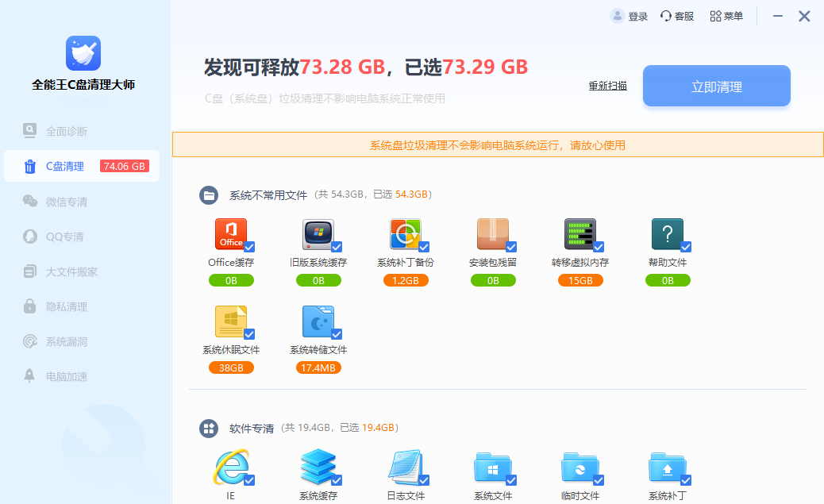Open 安装包残留 cleanup details
The height and width of the screenshot is (504, 824).
tap(493, 233)
